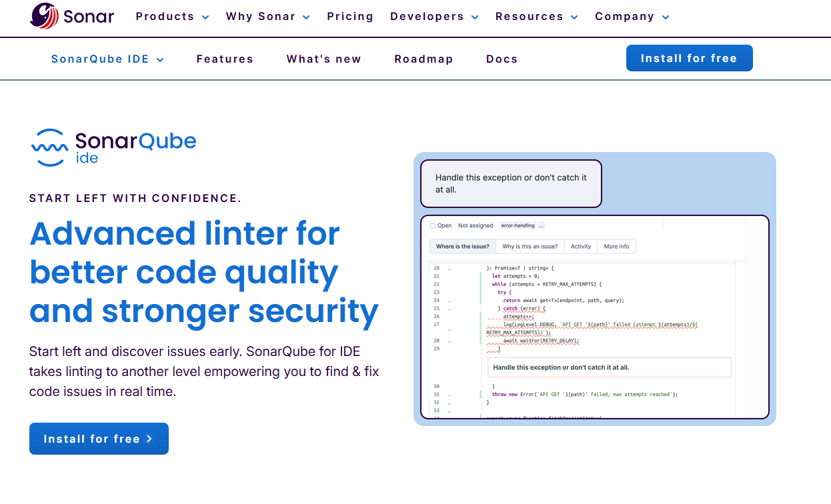Screen dimensions: 831x504
Task: Open the Roadmap page
Action: pos(424,59)
